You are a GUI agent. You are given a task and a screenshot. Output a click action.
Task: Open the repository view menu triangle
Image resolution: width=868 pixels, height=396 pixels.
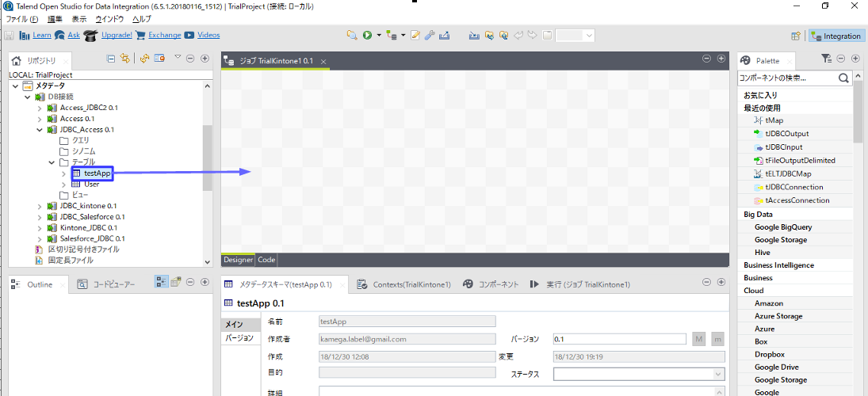(178, 57)
